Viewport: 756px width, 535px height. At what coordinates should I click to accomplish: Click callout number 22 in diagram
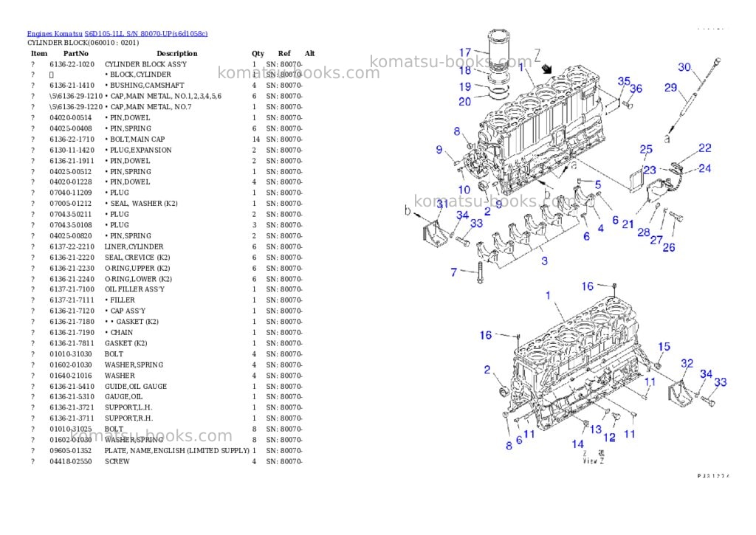[x=704, y=148]
